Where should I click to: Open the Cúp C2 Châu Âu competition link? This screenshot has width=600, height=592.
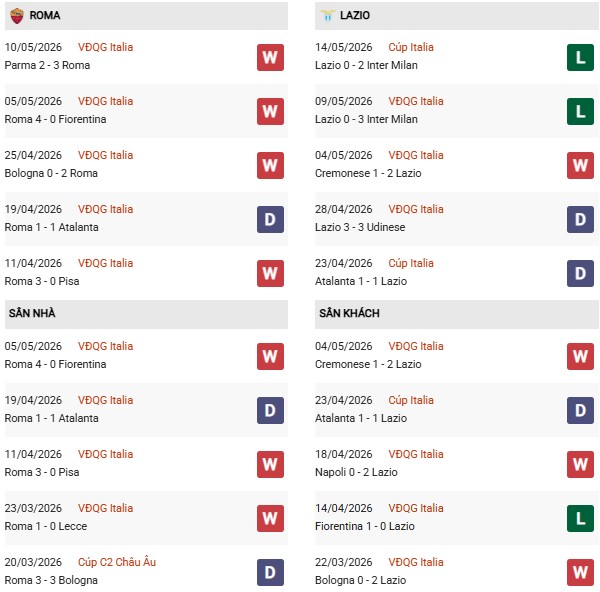point(117,562)
